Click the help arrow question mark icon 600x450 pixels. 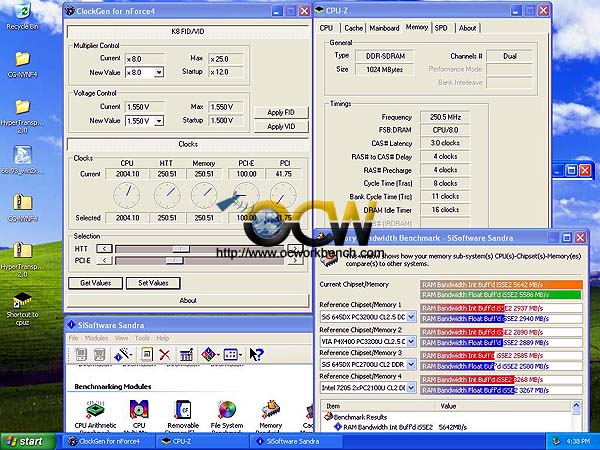click(256, 355)
